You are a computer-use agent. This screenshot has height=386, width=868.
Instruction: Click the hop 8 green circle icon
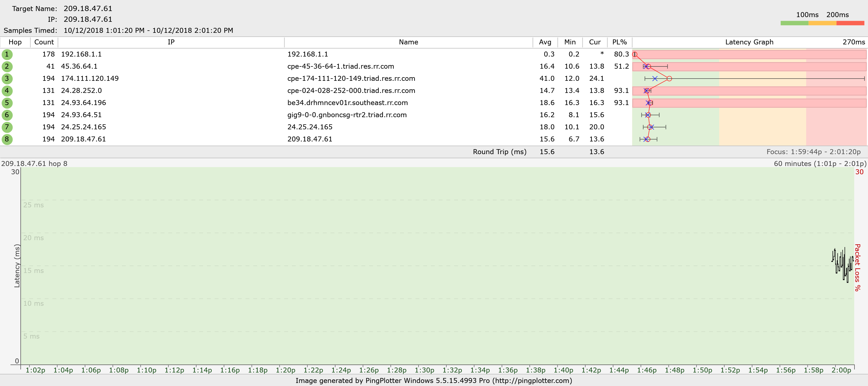click(x=7, y=140)
